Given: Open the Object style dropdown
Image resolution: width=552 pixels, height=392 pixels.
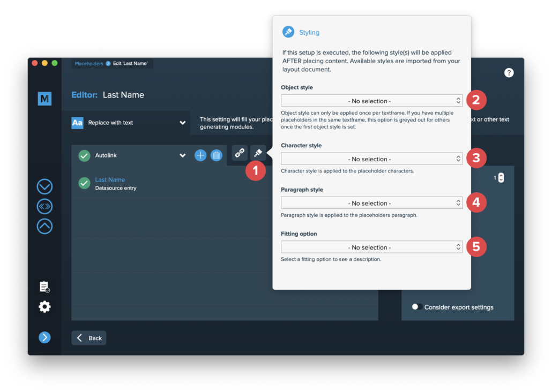Looking at the screenshot, I should pyautogui.click(x=371, y=101).
